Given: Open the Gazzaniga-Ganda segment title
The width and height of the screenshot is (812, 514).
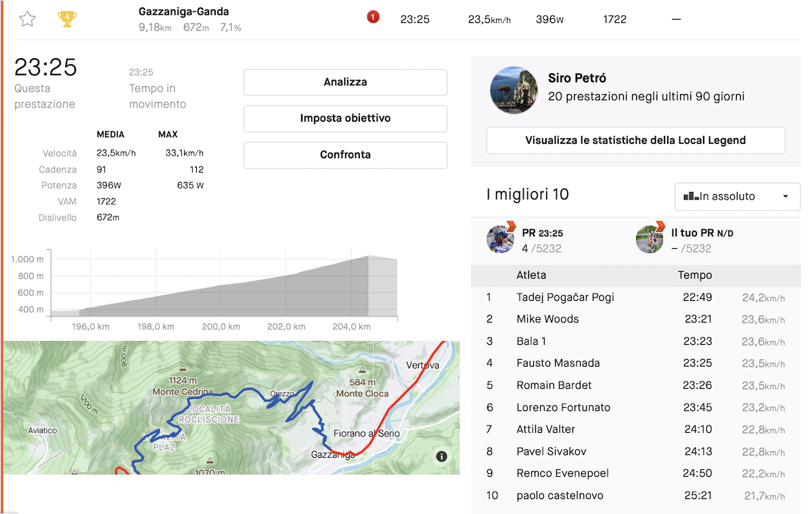Looking at the screenshot, I should (183, 11).
